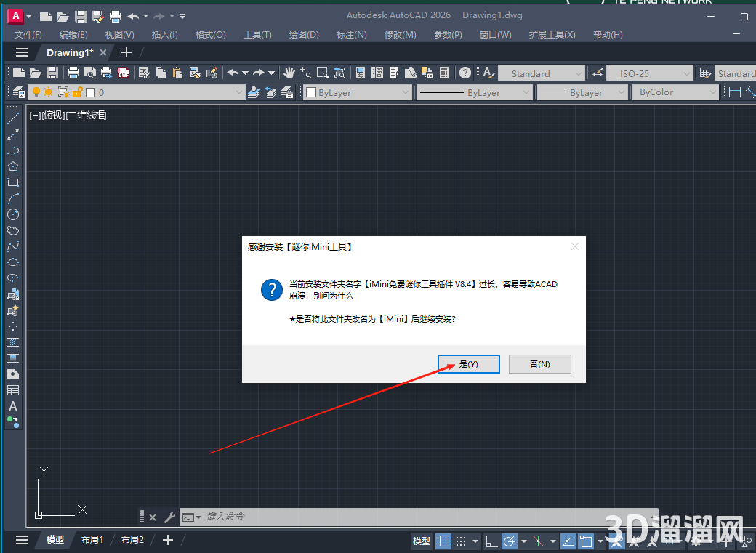Select the Arc tool
756x553 pixels.
tap(13, 198)
